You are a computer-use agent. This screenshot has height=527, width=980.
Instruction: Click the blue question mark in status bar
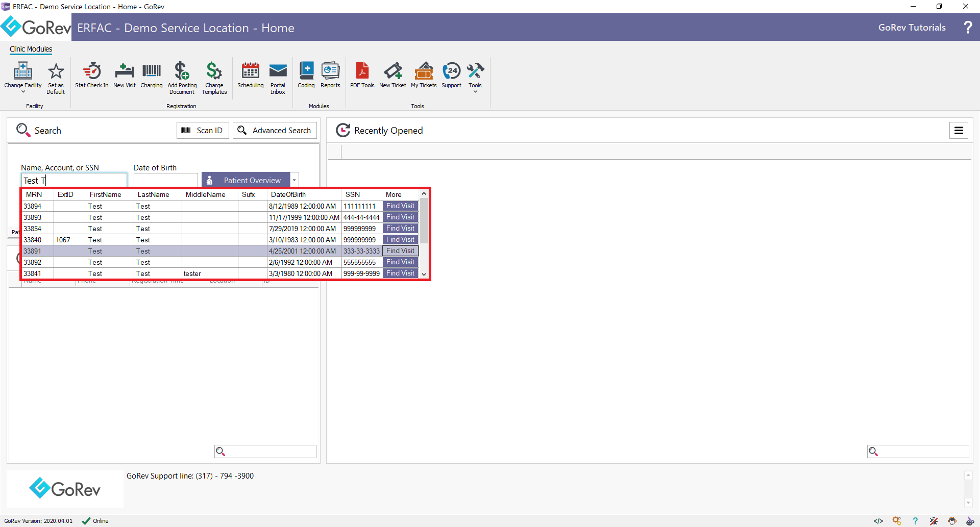[x=915, y=521]
